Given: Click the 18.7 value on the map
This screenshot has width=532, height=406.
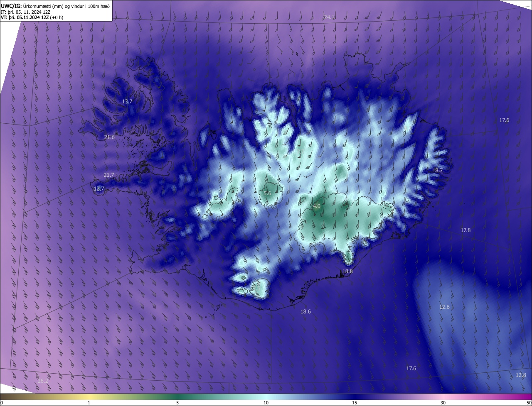Looking at the screenshot, I should point(438,171).
